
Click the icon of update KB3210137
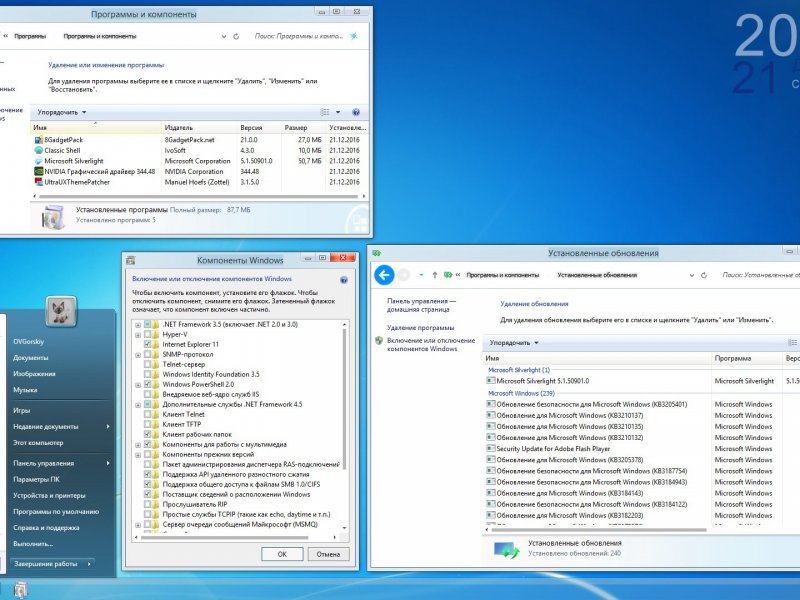(491, 415)
